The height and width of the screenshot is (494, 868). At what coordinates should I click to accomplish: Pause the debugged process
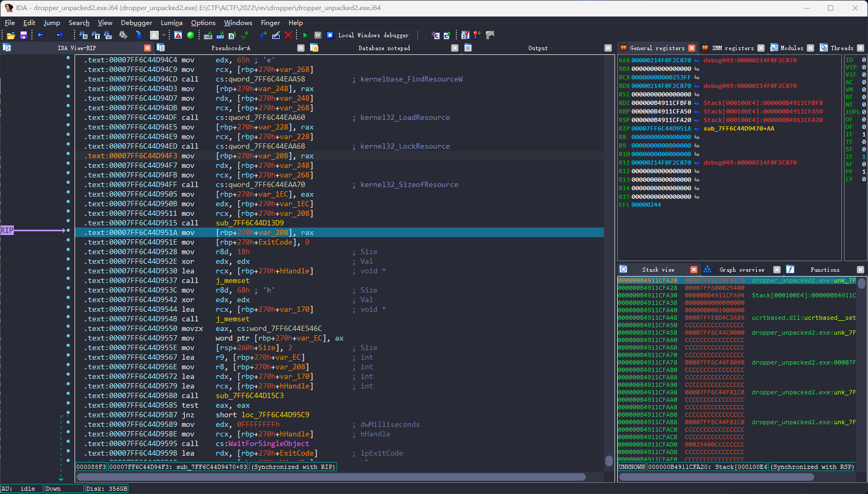318,35
